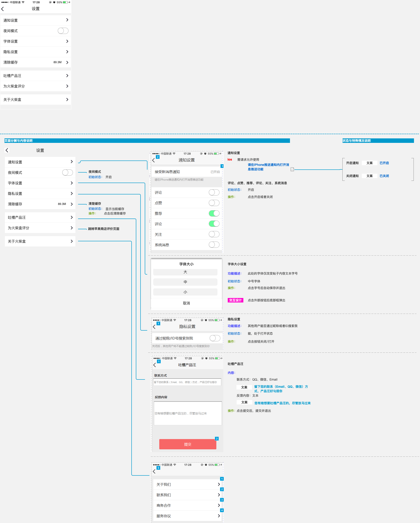Open 字体设置 chevron in status-bar 设置 mockup
Image resolution: width=420 pixels, height=523 pixels.
[67, 41]
